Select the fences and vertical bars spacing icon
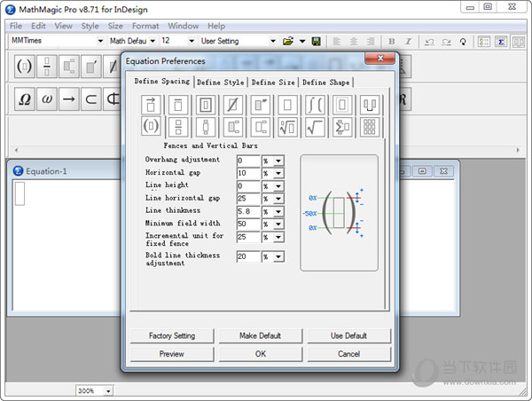This screenshot has width=532, height=401. point(151,126)
